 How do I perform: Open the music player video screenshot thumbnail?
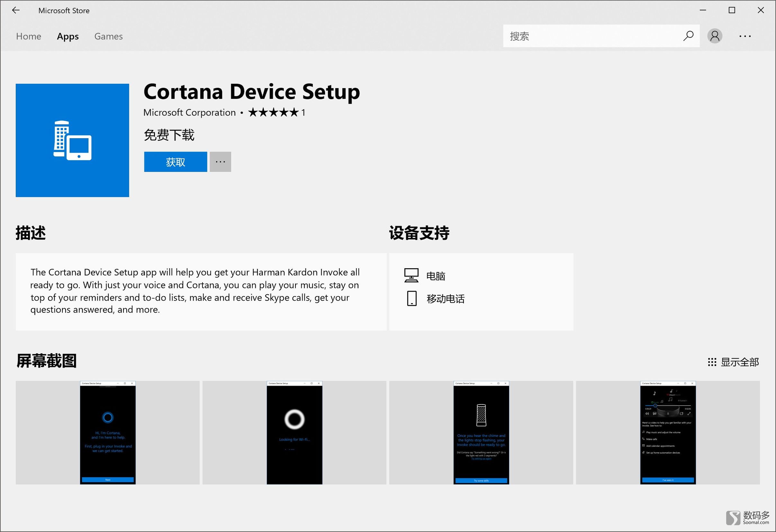667,432
